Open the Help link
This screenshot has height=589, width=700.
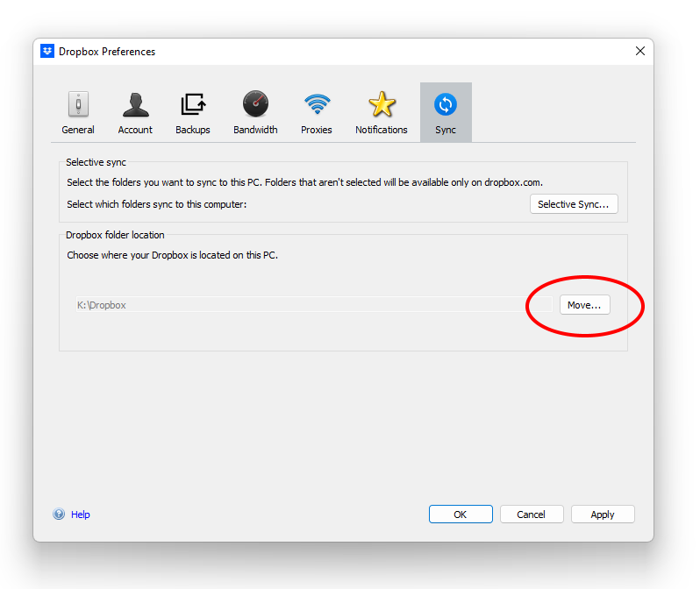(x=81, y=514)
